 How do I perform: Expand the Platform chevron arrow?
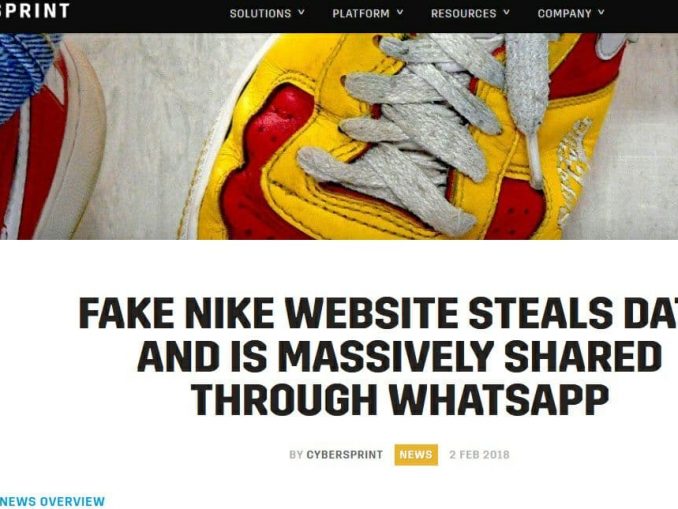pyautogui.click(x=400, y=13)
